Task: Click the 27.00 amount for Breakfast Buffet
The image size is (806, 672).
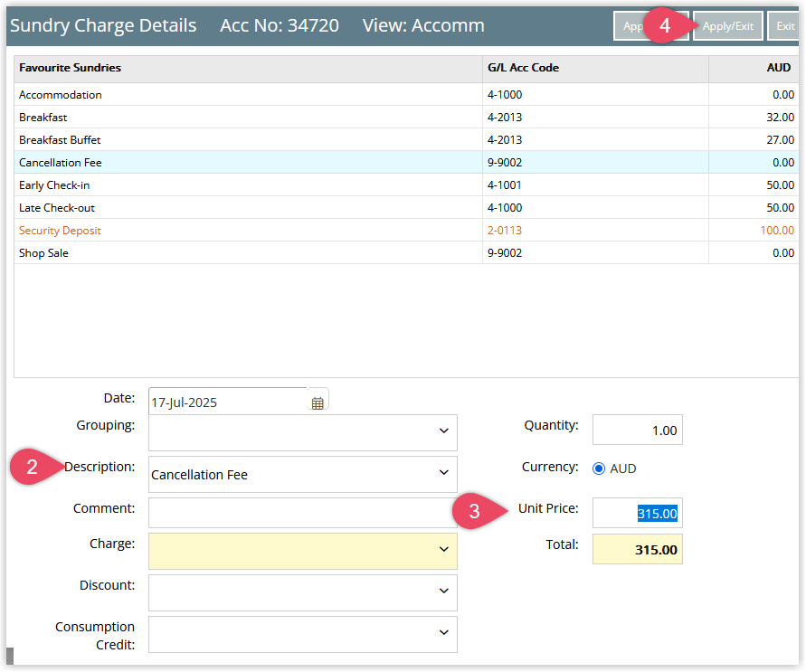Action: (x=781, y=140)
